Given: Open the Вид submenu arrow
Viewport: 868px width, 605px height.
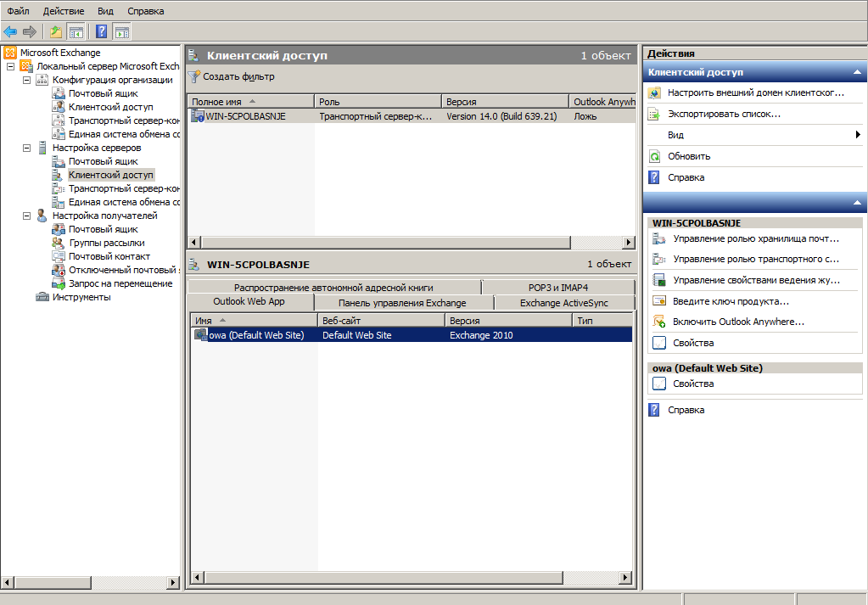Looking at the screenshot, I should pos(858,135).
